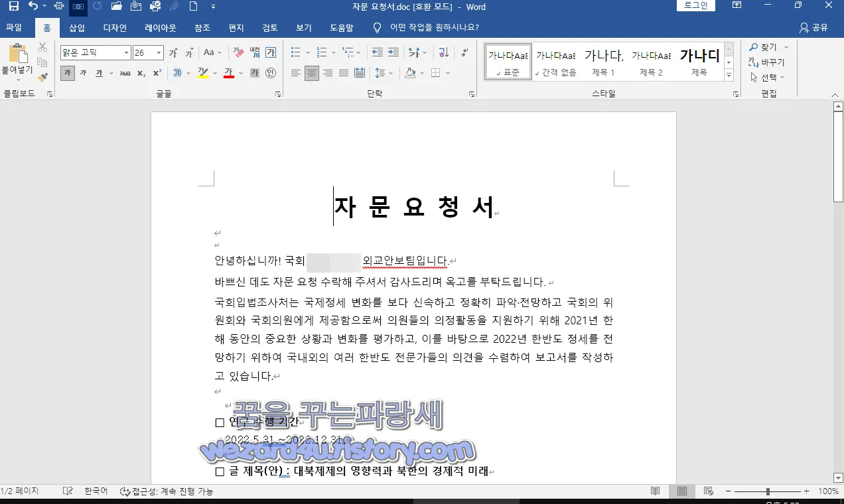Open the paste options arrow under 붙여넣기
844x504 pixels.
(17, 78)
